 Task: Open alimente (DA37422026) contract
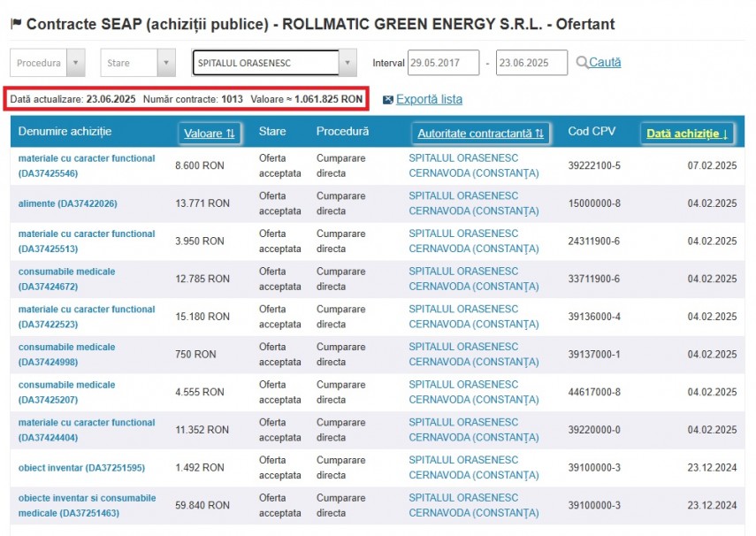point(67,203)
